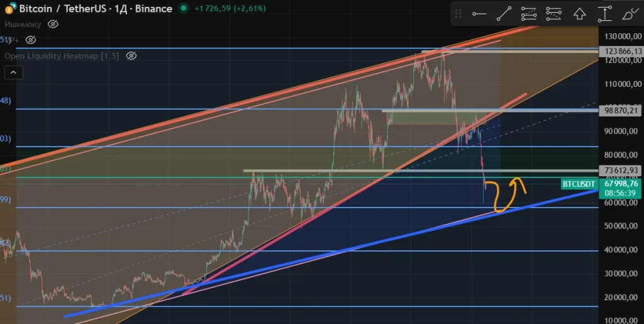This screenshot has width=644, height=324.
Task: Click the 08:56:39 candle countdown
Action: [x=620, y=193]
